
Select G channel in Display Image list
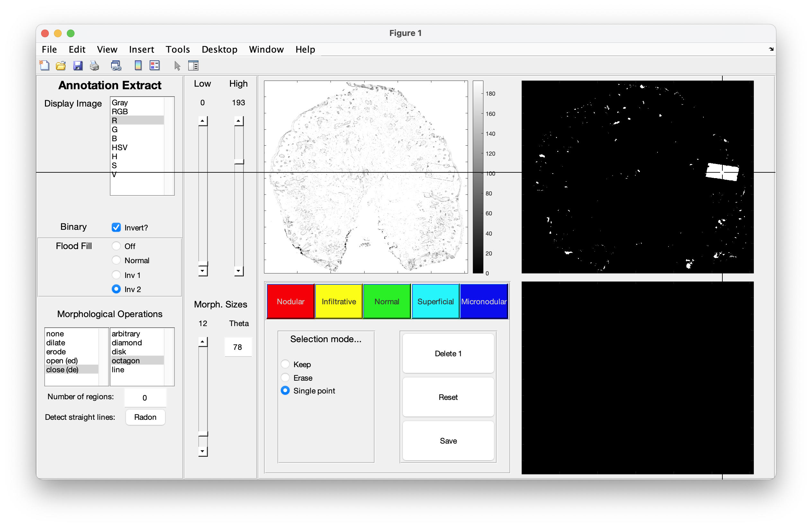point(137,130)
